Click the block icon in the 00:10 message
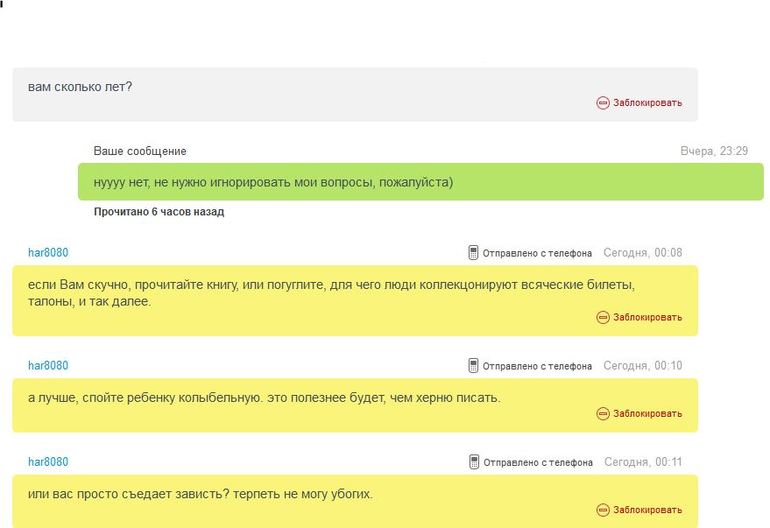 coord(603,413)
